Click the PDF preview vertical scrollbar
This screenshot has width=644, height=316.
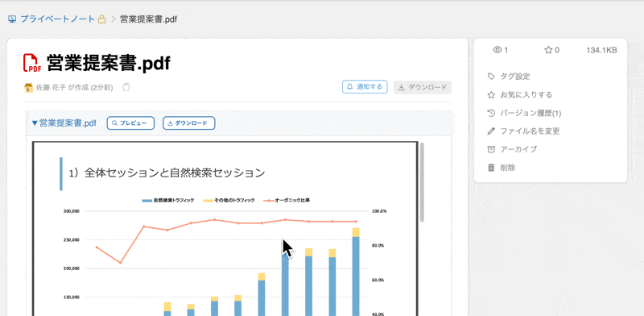pos(422,182)
